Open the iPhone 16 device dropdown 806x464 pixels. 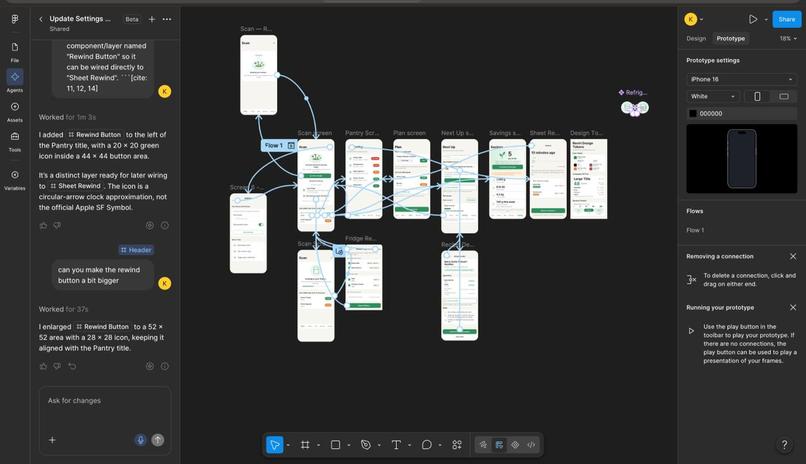click(x=741, y=79)
